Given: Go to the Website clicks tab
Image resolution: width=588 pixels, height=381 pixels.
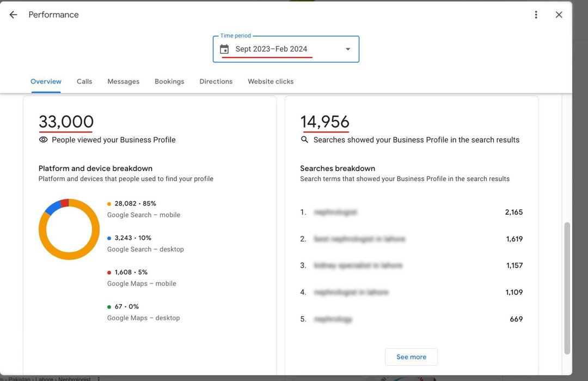Looking at the screenshot, I should click(271, 81).
